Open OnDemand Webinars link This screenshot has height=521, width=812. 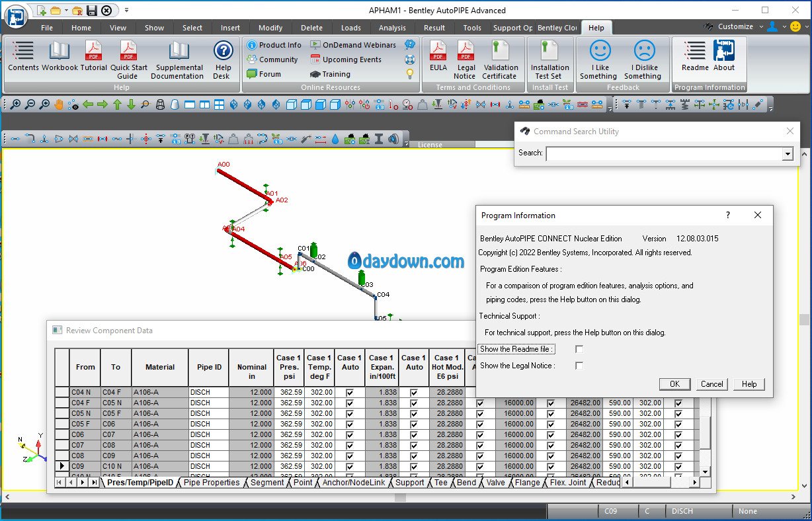pos(353,45)
